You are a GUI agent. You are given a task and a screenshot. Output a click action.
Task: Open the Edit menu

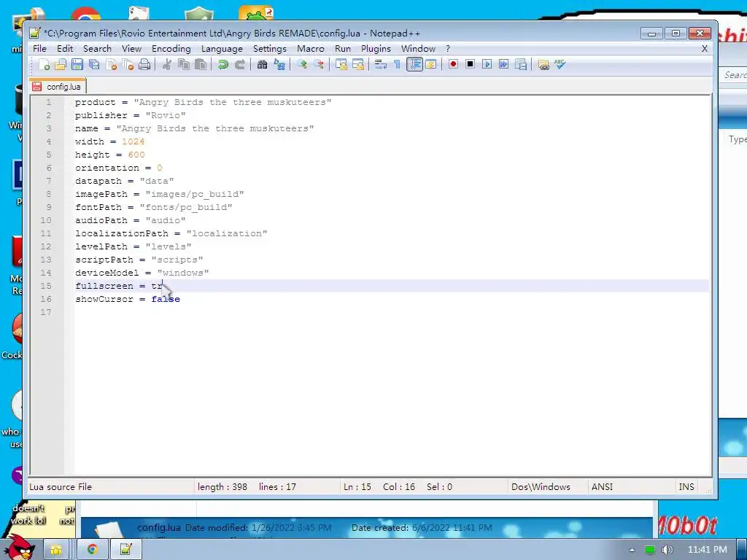pos(65,49)
